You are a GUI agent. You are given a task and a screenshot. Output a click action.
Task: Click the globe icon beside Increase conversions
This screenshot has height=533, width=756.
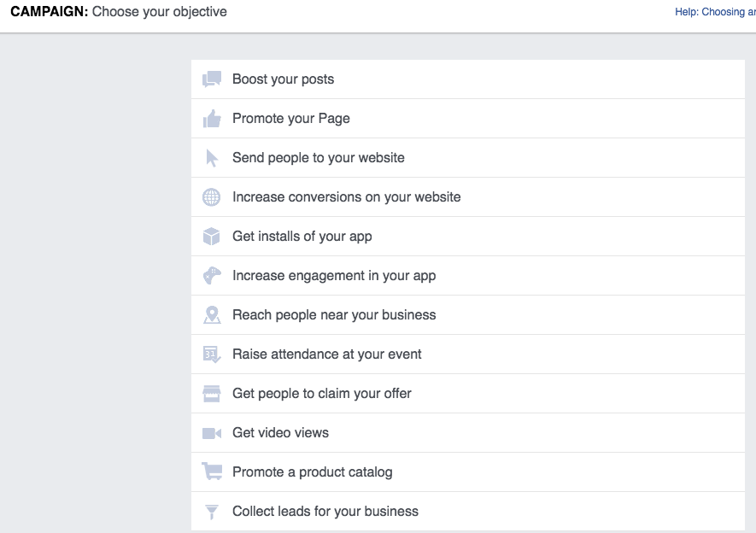point(211,196)
